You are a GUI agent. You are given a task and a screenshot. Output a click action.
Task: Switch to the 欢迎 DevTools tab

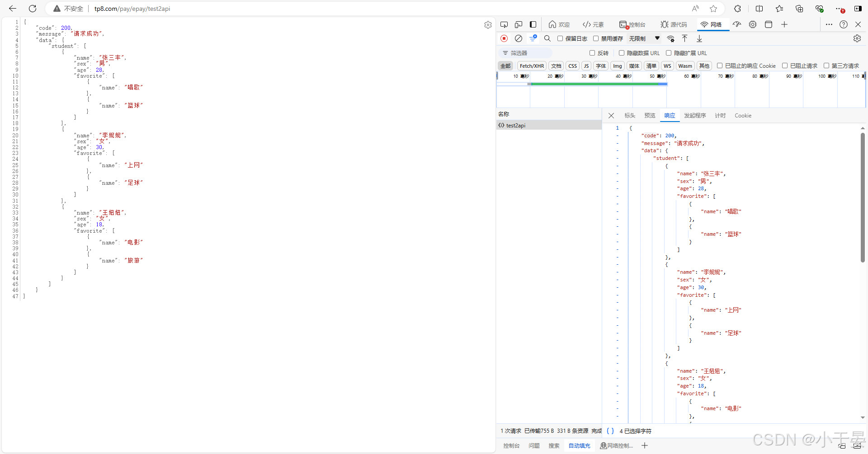point(559,24)
